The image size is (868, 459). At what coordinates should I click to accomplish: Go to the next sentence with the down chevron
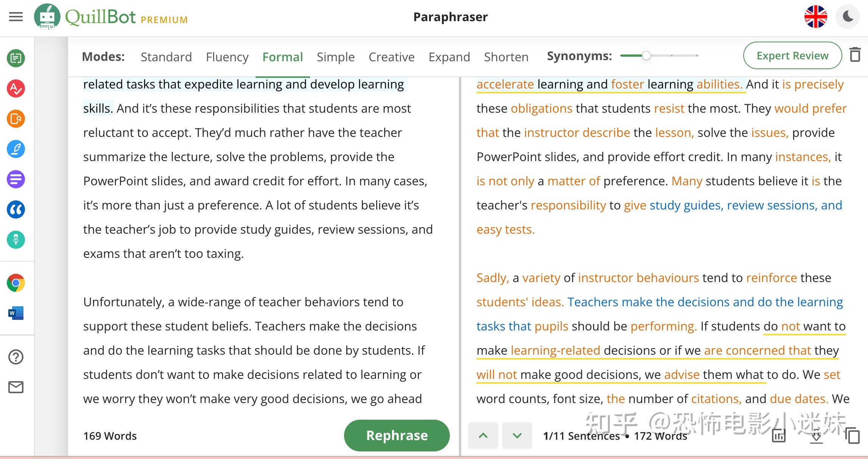pyautogui.click(x=517, y=436)
